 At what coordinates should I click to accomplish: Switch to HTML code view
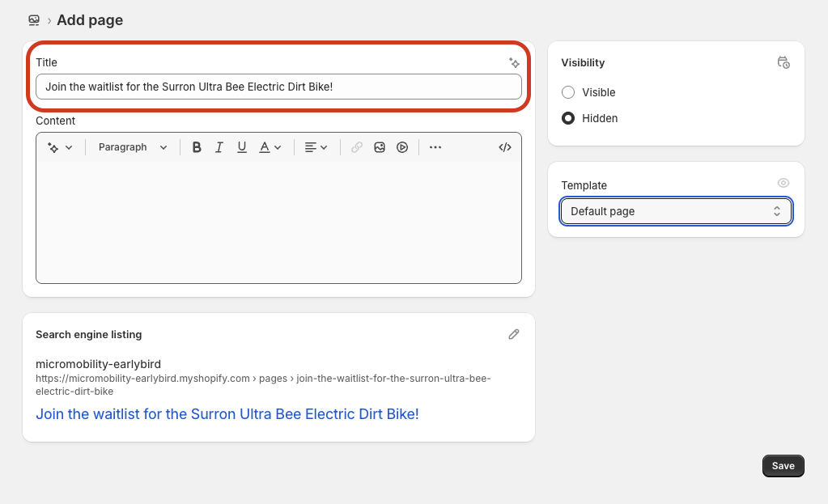pos(505,147)
